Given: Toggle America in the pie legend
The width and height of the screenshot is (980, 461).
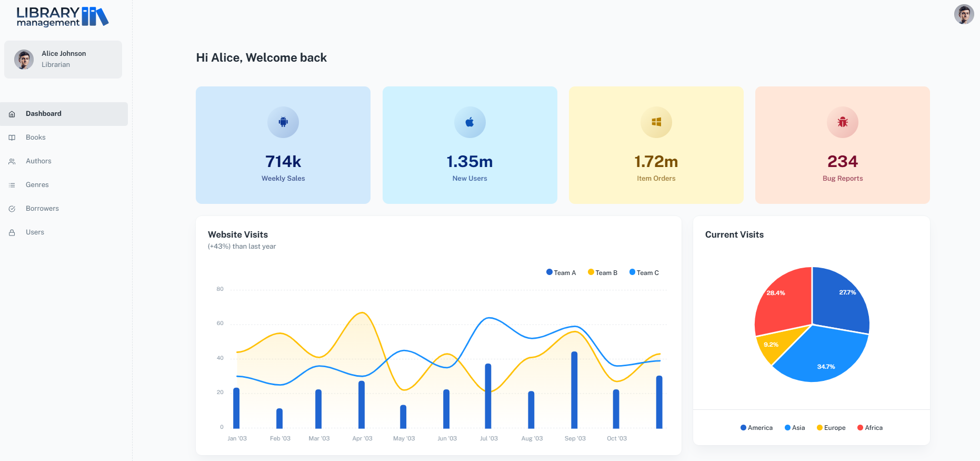Looking at the screenshot, I should 756,428.
